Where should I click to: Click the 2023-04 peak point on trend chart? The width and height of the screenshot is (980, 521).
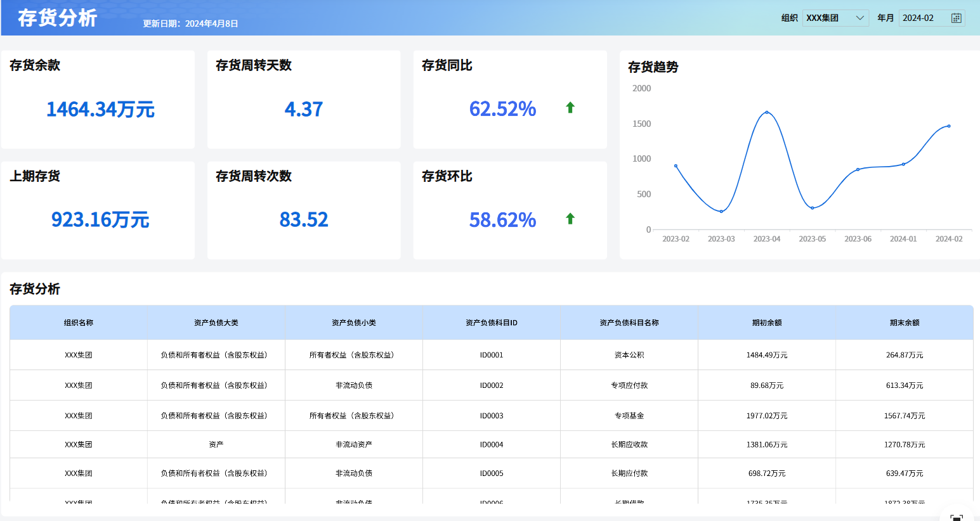pos(767,112)
